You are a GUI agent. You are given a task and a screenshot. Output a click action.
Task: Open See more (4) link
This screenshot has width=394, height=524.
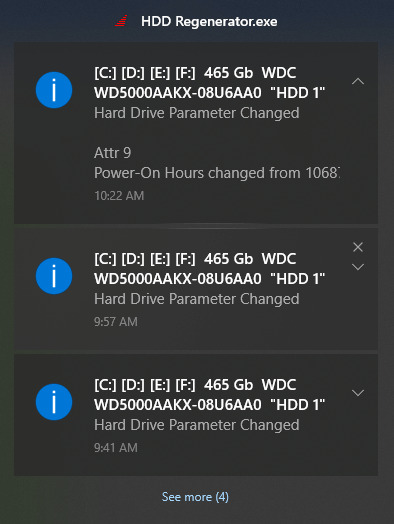tap(195, 497)
